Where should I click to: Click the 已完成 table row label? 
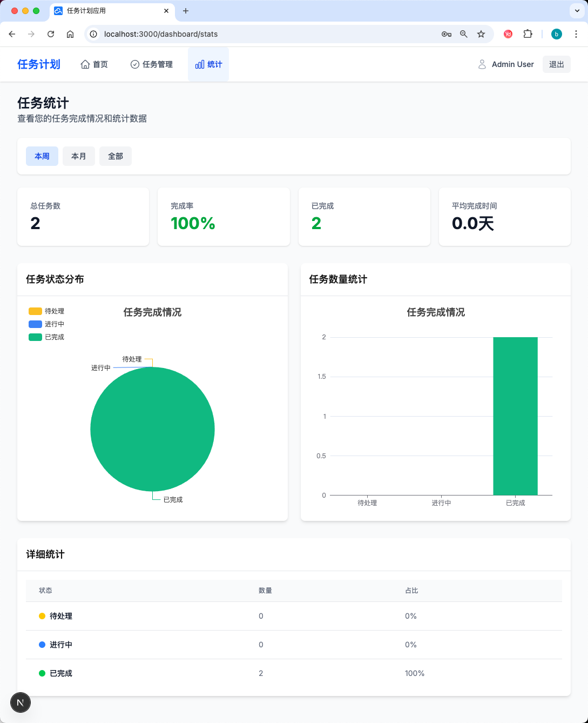point(61,673)
